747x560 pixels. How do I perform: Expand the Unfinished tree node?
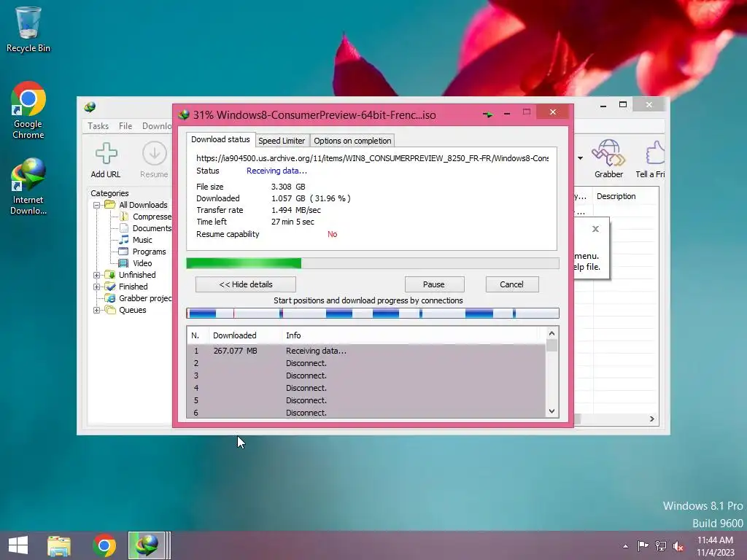pos(96,275)
